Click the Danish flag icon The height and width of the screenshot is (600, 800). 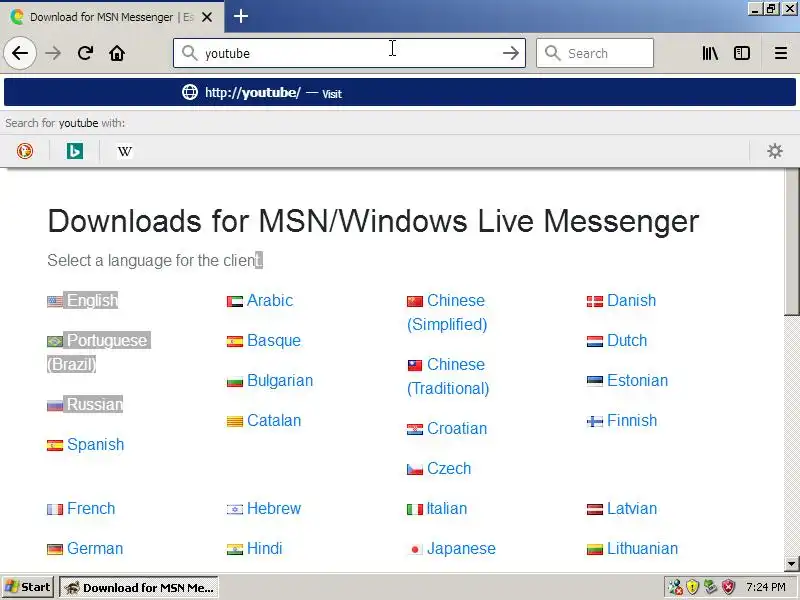pos(595,302)
